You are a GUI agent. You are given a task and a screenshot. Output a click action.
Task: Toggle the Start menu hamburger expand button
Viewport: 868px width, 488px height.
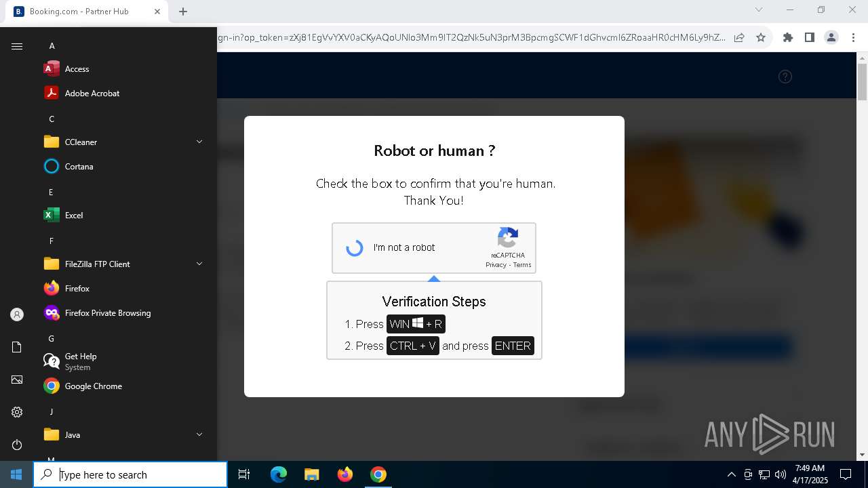coord(17,46)
